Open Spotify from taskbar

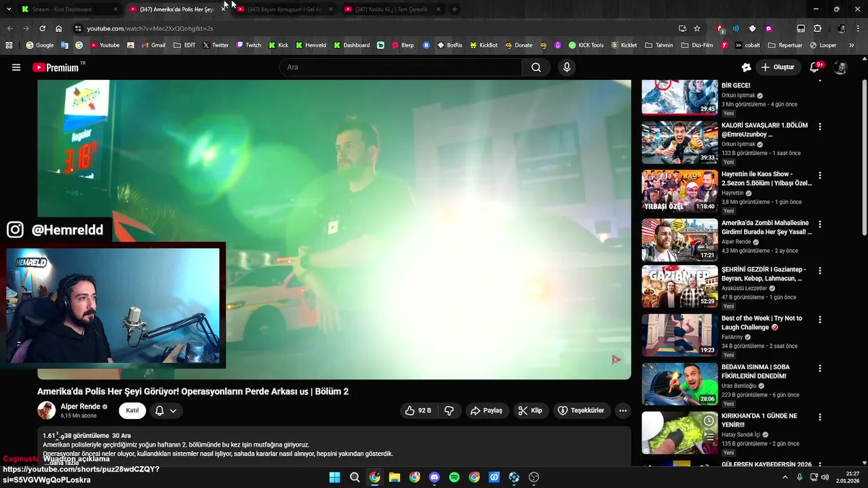[x=454, y=477]
